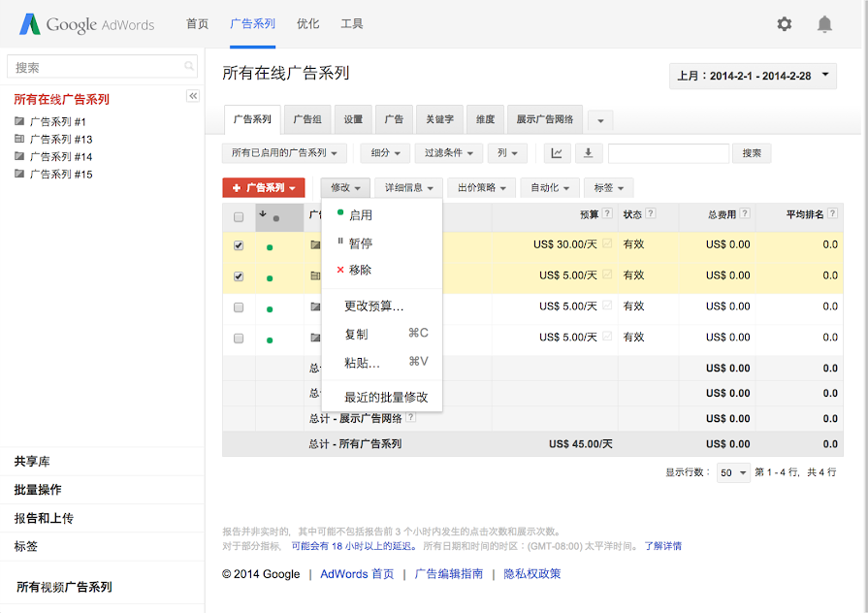The image size is (868, 613).
Task: Open the settings gear icon
Action: click(785, 24)
